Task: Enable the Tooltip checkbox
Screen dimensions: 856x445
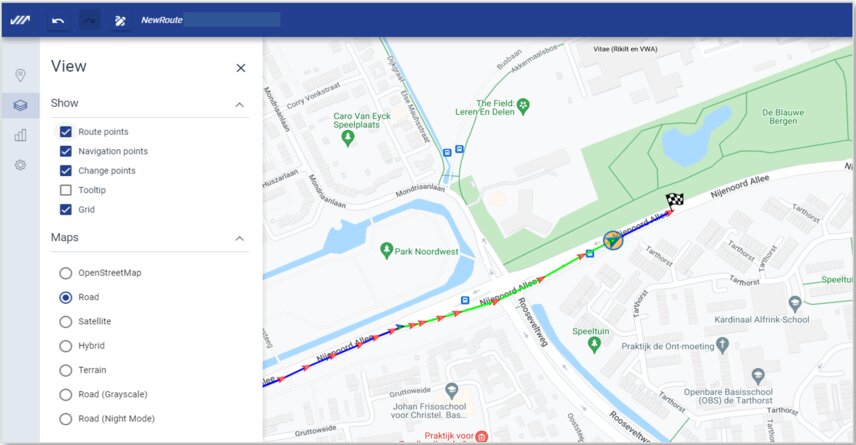Action: [66, 190]
